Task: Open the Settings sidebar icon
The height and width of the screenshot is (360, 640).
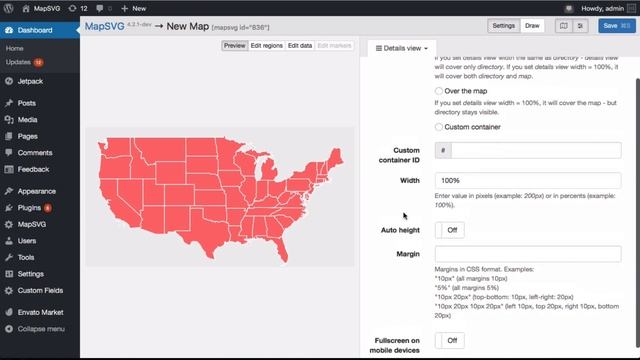Action: (x=9, y=274)
